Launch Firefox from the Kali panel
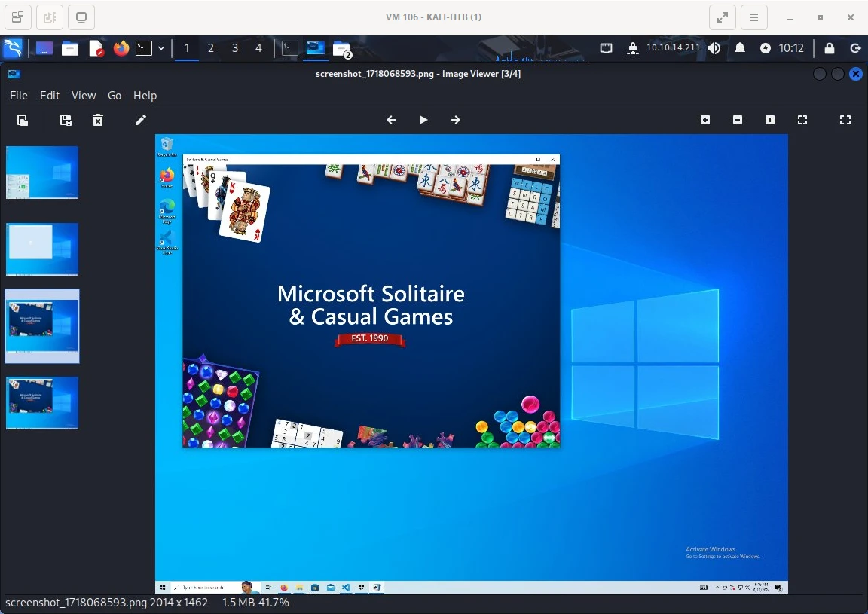 (x=121, y=48)
